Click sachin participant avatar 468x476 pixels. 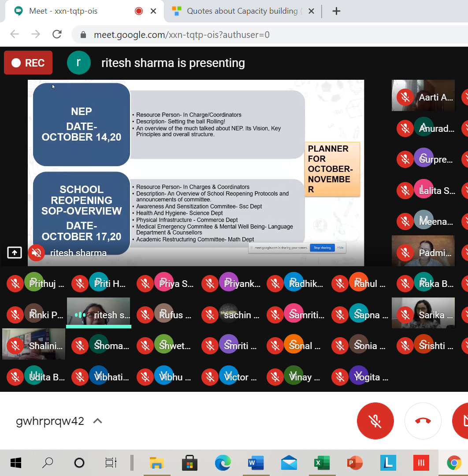tap(229, 313)
